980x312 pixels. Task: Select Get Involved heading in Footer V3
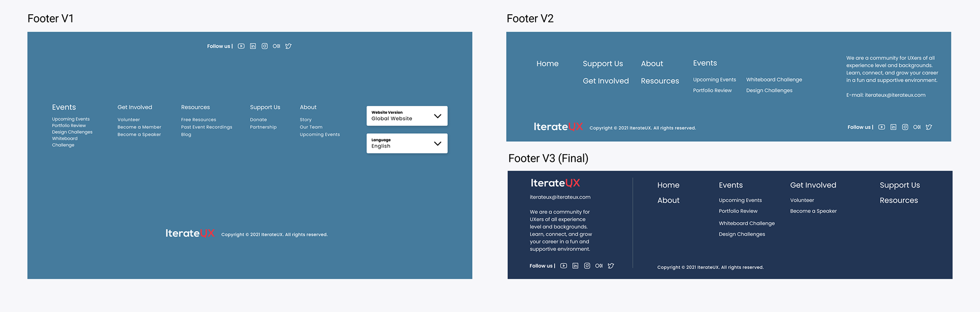(813, 185)
